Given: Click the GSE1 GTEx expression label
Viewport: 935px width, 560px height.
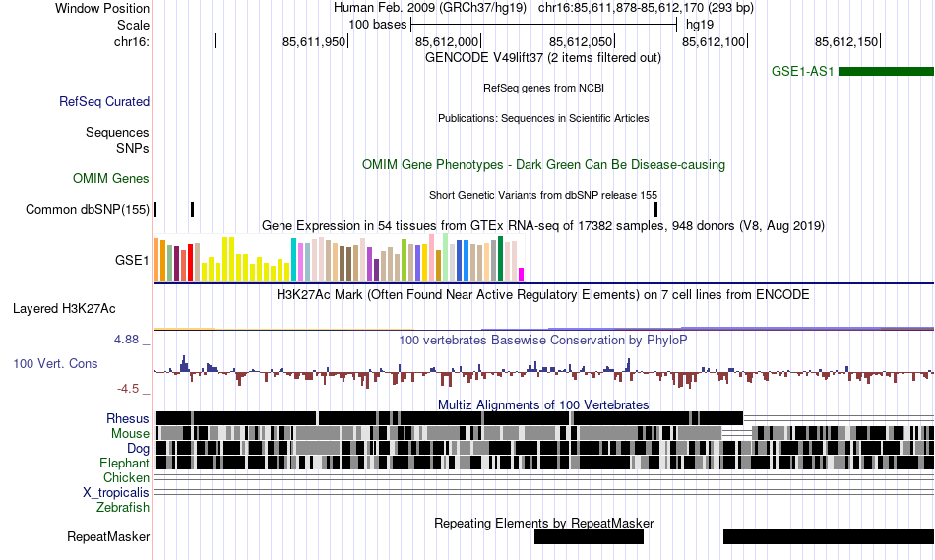Looking at the screenshot, I should click(132, 260).
